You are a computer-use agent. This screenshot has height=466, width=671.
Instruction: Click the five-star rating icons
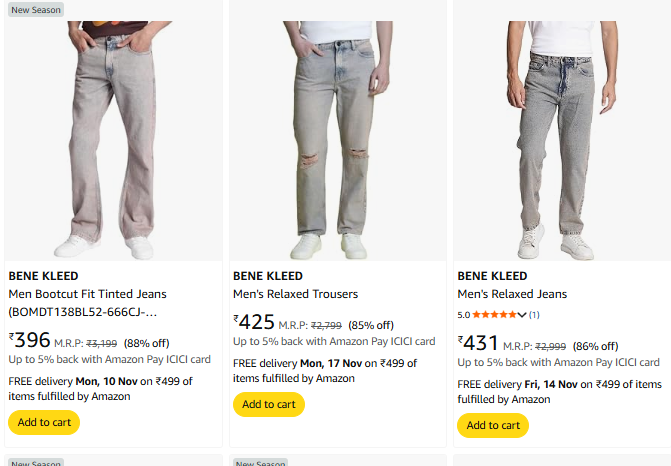pos(494,314)
